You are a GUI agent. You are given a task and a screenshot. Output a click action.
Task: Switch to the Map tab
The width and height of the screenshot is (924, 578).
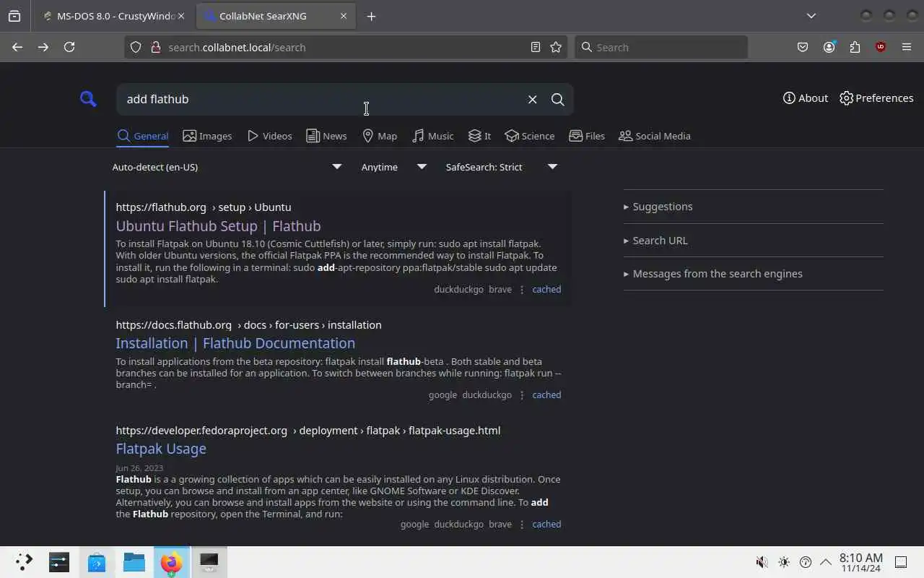(x=380, y=136)
